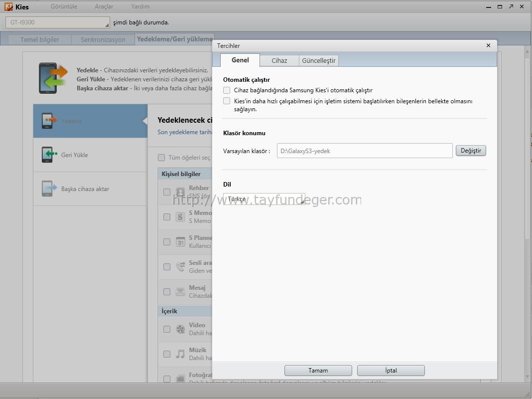
Task: Click the Otomatik çalıştır heading
Action: pyautogui.click(x=246, y=80)
